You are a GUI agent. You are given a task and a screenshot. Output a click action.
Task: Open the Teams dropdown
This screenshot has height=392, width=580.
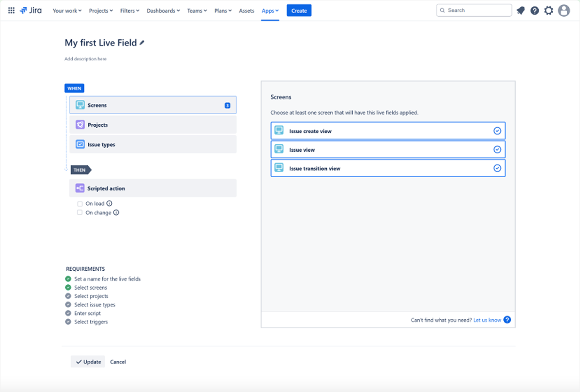pyautogui.click(x=197, y=11)
